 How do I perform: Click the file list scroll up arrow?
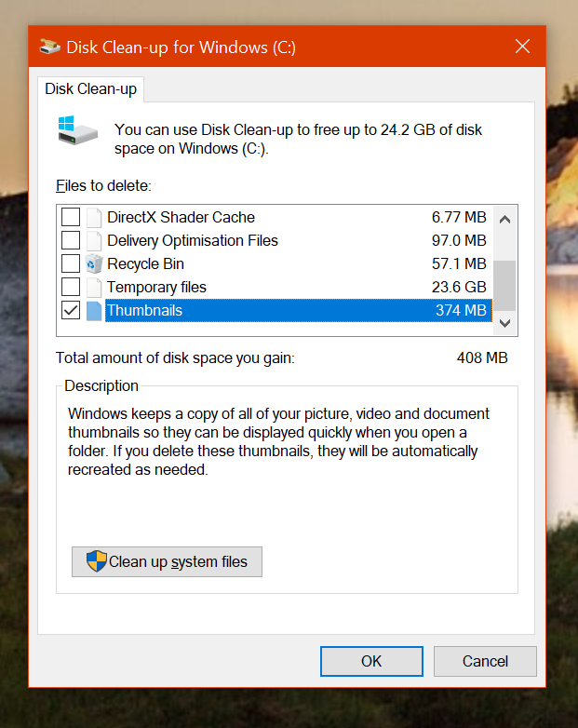click(504, 219)
